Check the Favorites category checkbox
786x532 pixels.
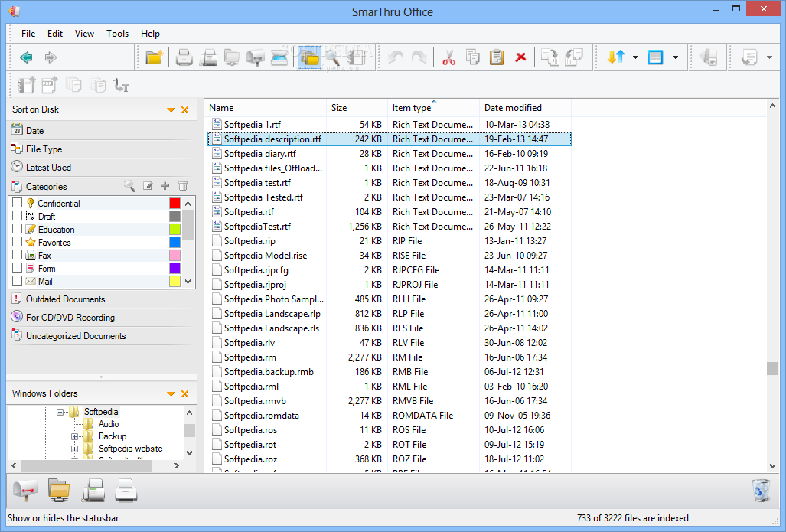[17, 242]
